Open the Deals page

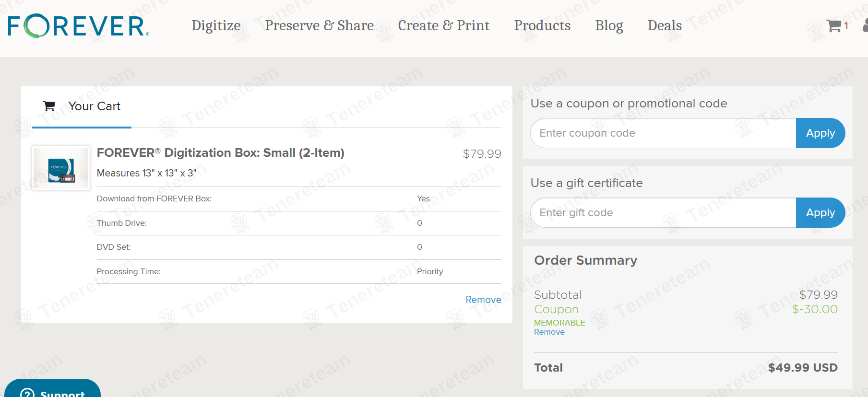(665, 25)
